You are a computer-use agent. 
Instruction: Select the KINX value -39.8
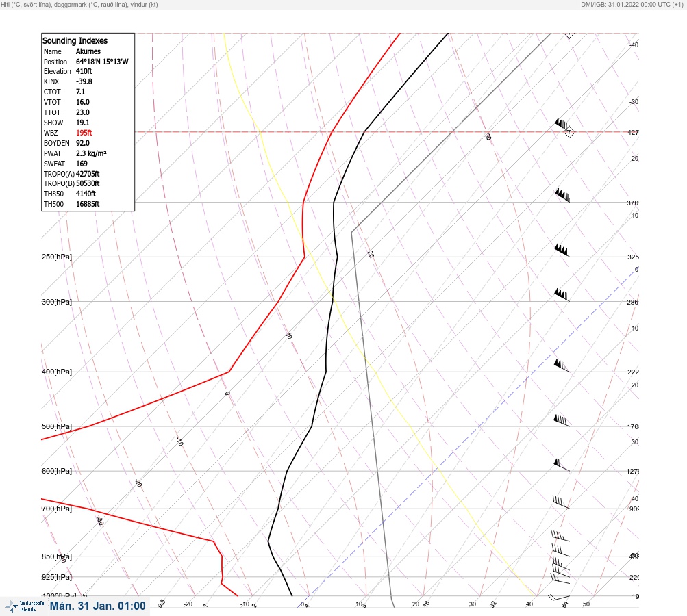pyautogui.click(x=84, y=81)
